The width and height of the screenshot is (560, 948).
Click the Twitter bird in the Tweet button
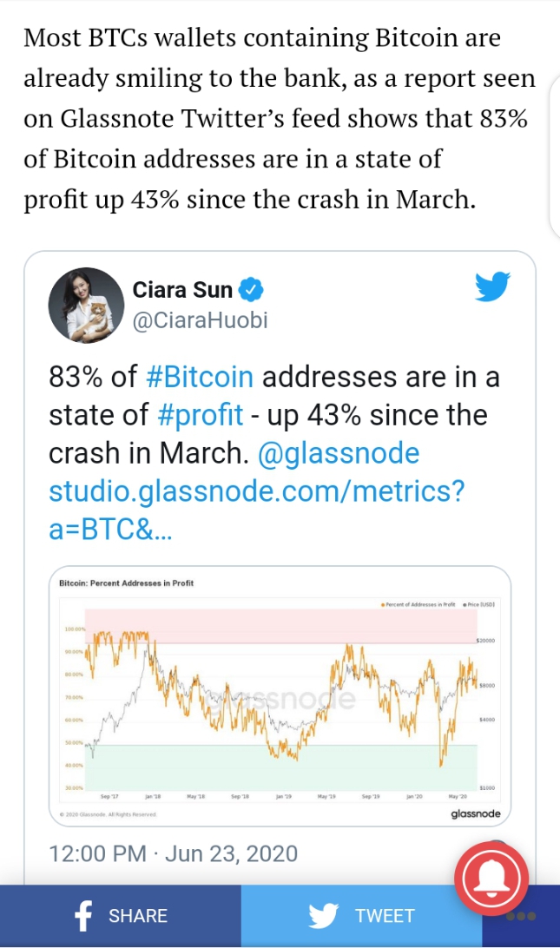(323, 916)
